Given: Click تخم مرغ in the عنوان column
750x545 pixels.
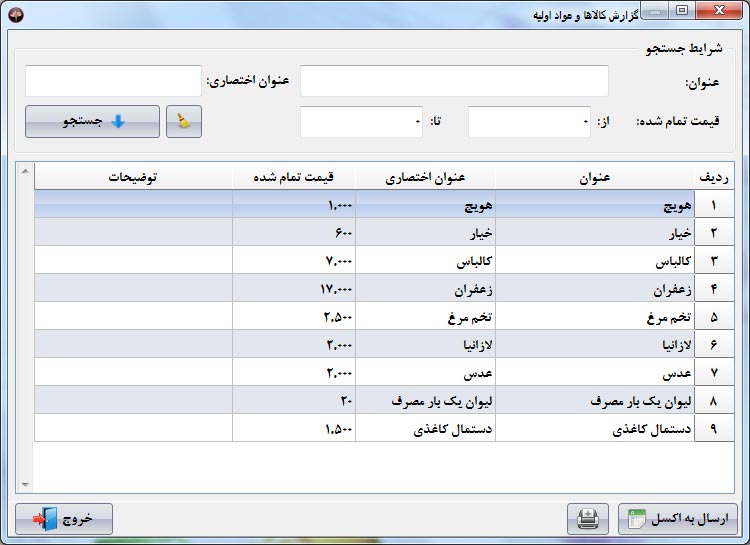Looking at the screenshot, I should click(x=595, y=316).
